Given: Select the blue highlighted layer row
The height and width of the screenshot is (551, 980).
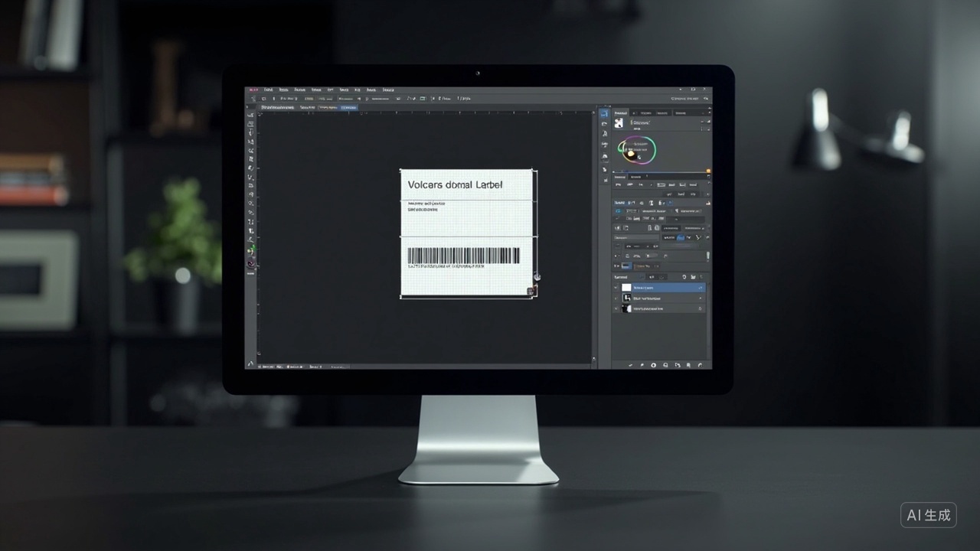Looking at the screenshot, I should point(659,288).
